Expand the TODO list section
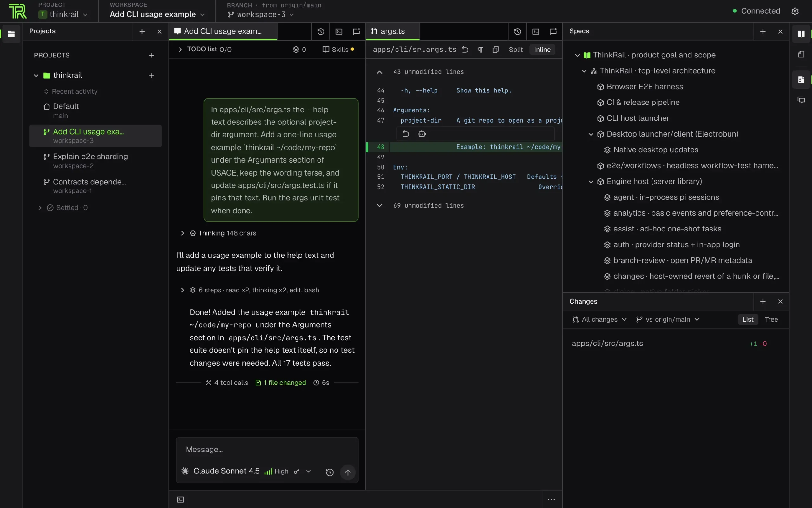This screenshot has height=508, width=812. coord(205,50)
